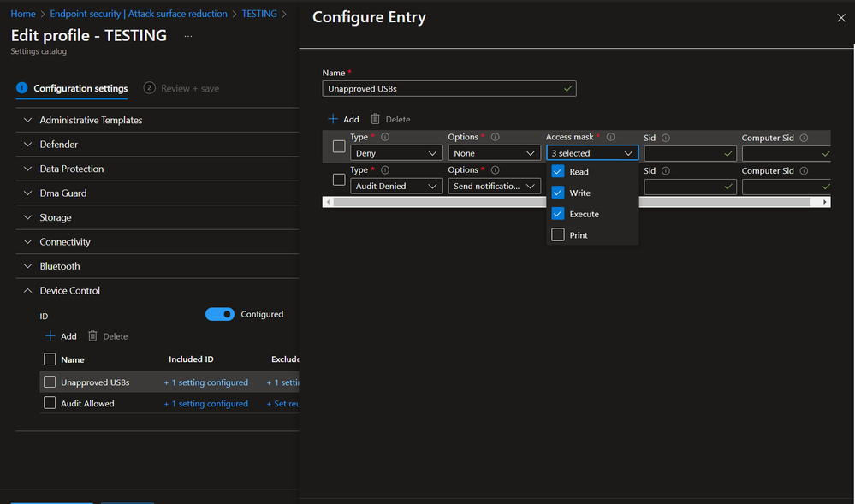Open the Options dropdown showing Send notification

tap(495, 186)
